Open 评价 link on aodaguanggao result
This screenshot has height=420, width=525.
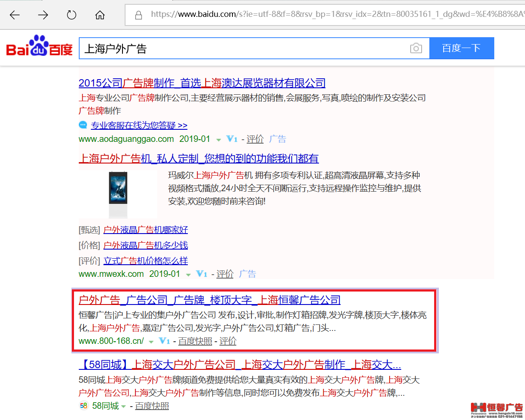[255, 139]
